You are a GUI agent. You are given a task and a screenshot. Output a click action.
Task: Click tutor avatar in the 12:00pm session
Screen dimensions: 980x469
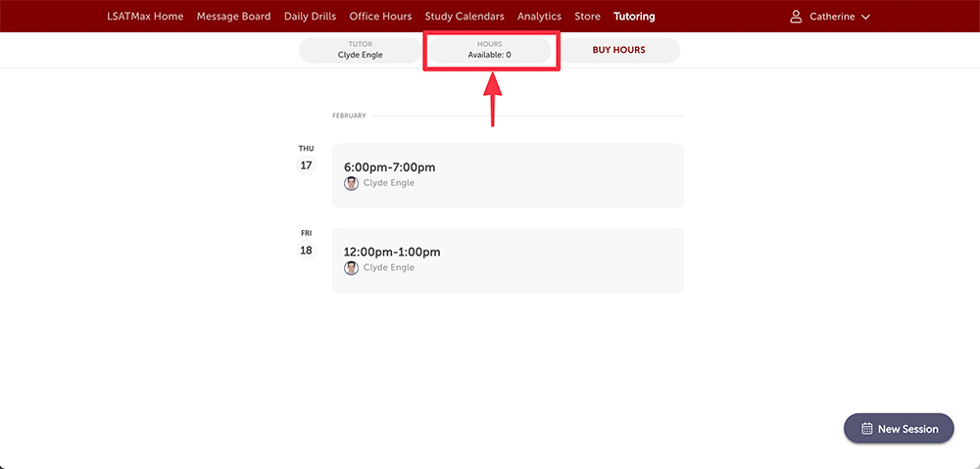coord(351,268)
